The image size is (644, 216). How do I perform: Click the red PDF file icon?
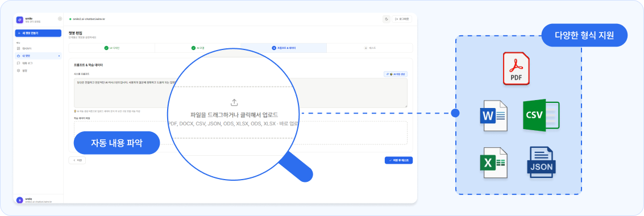coord(516,69)
